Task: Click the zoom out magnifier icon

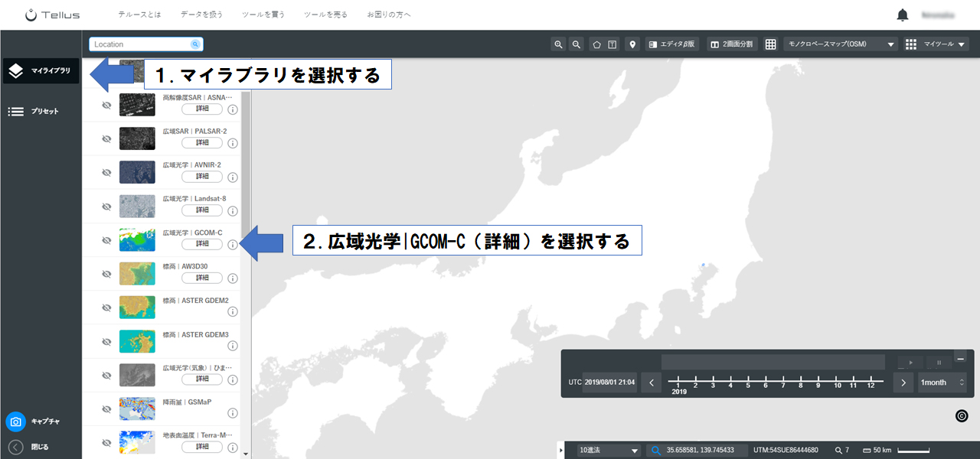Action: point(577,44)
